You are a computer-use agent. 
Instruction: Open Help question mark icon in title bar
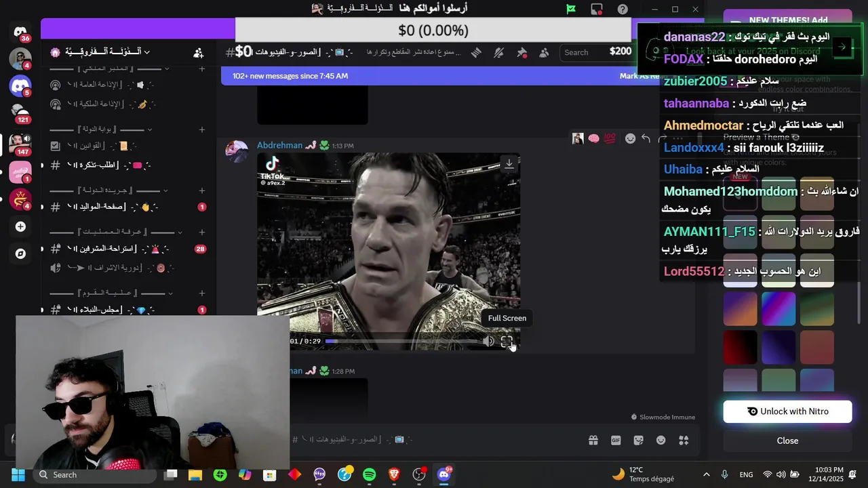623,9
